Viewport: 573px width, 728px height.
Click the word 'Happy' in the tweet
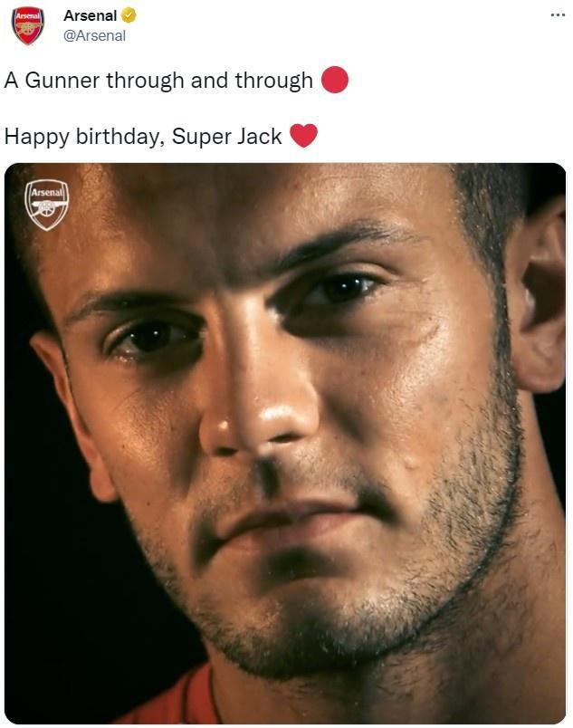pyautogui.click(x=34, y=137)
